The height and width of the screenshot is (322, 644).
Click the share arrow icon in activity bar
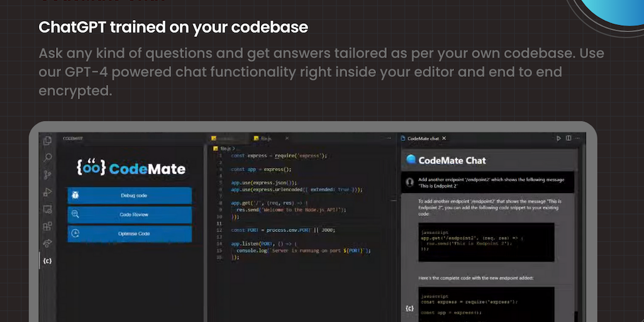click(x=47, y=243)
